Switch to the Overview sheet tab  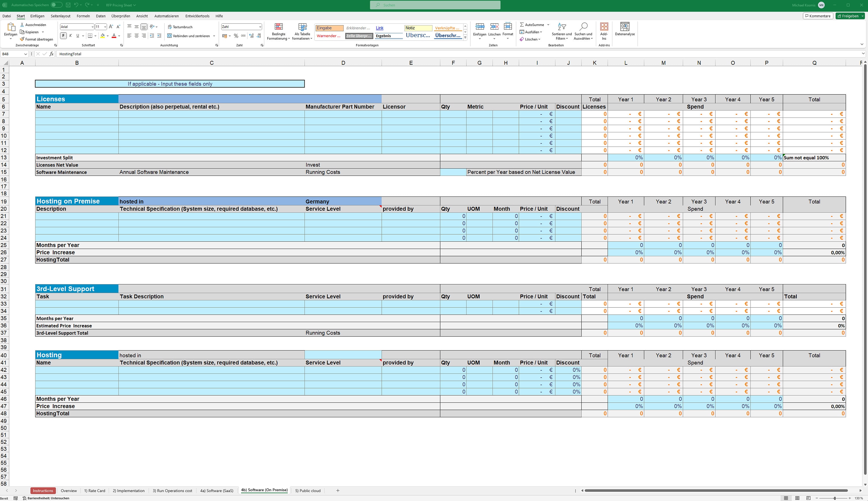pyautogui.click(x=69, y=491)
